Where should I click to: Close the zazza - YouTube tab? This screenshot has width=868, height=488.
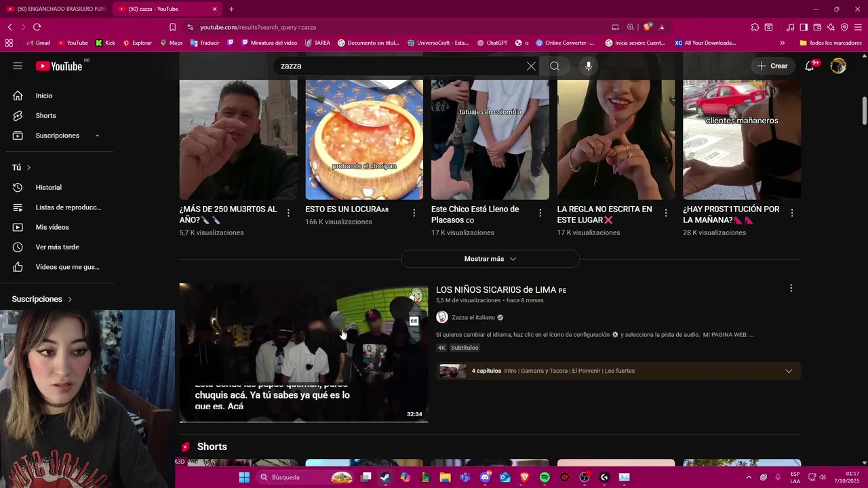point(215,9)
